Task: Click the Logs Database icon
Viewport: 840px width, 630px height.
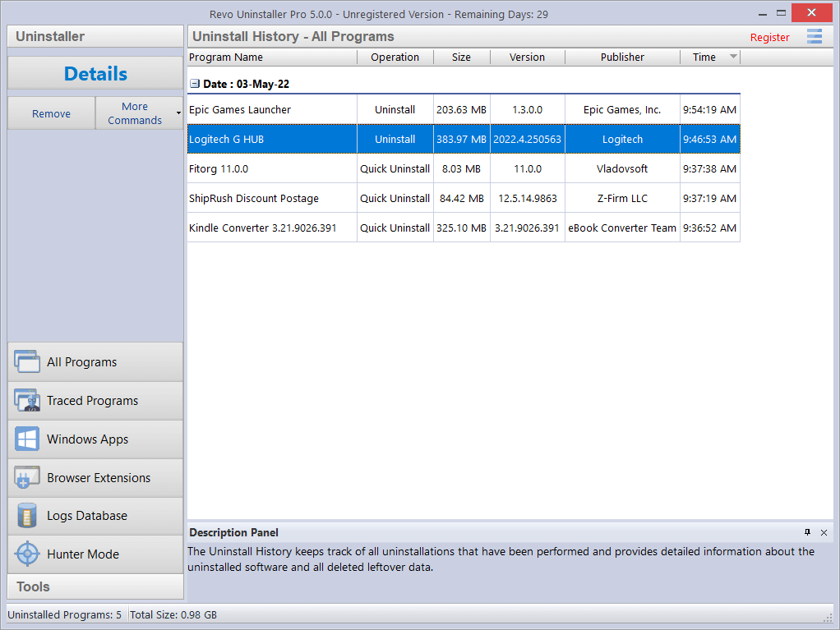Action: 27,517
